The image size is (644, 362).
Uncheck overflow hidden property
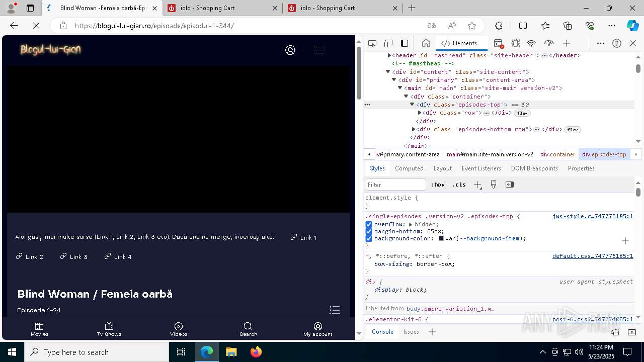[x=369, y=224]
